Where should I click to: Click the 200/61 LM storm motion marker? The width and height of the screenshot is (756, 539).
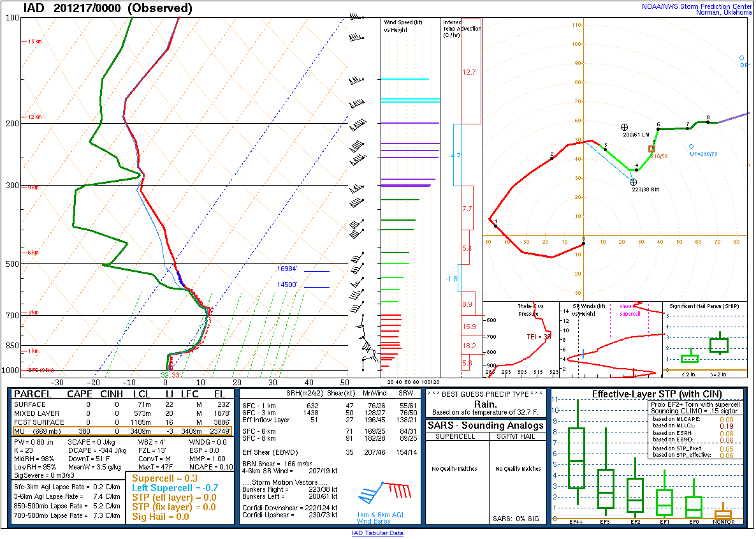coord(625,128)
